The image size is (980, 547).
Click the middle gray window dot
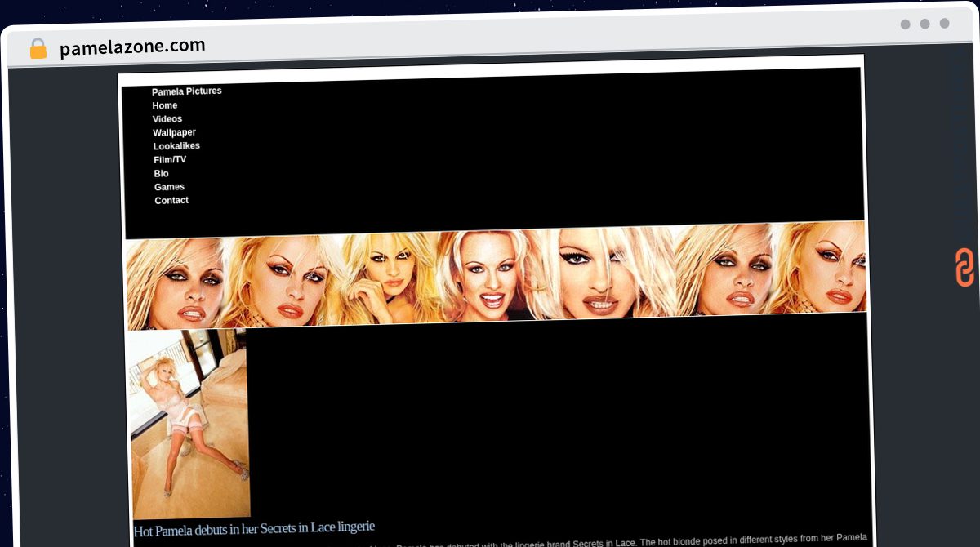point(924,24)
